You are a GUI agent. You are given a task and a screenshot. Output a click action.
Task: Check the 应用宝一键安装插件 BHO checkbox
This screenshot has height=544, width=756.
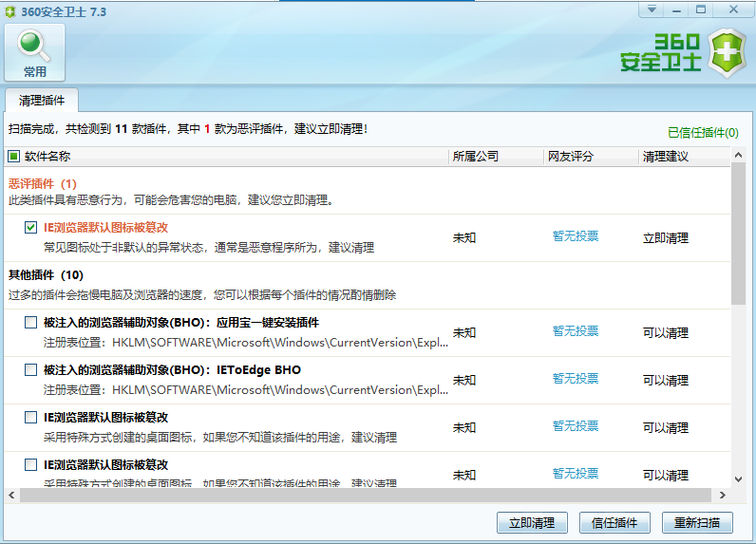[31, 323]
